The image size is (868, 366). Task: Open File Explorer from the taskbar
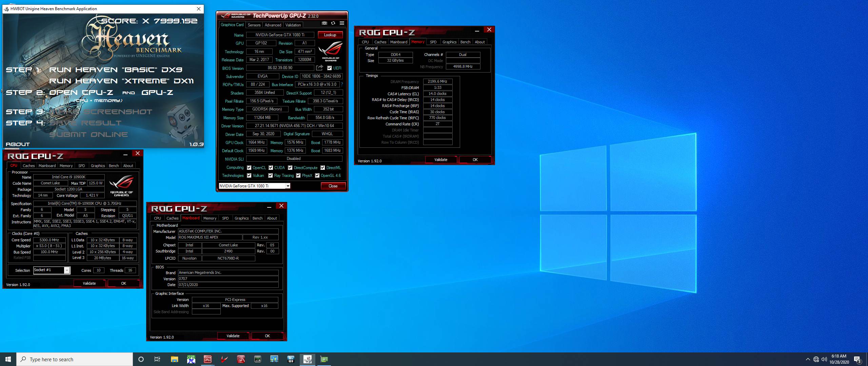click(174, 359)
